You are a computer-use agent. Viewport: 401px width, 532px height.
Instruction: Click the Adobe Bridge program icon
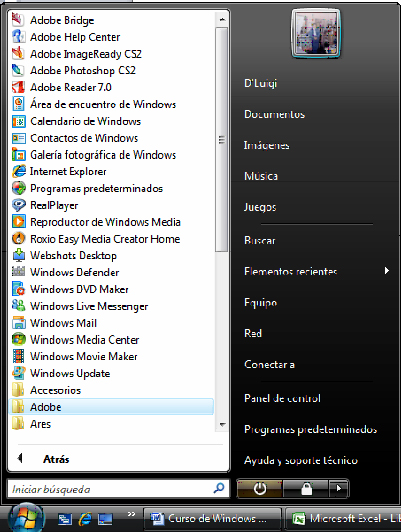[x=18, y=20]
